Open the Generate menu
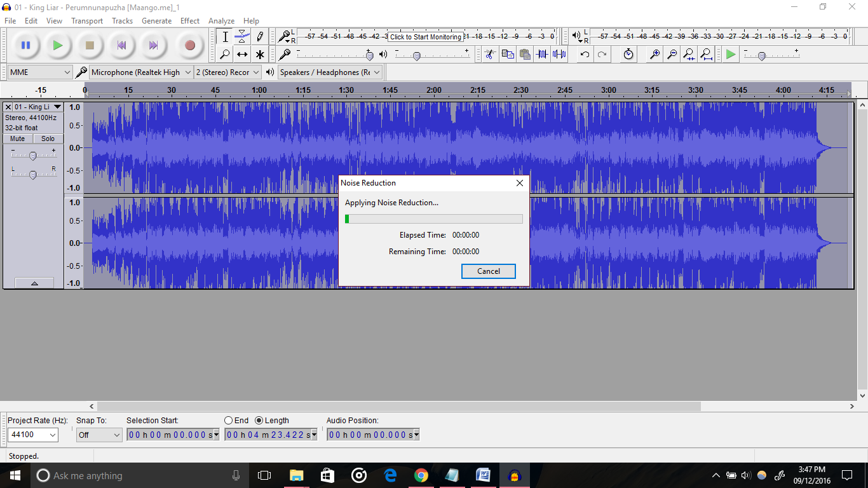 click(x=156, y=21)
